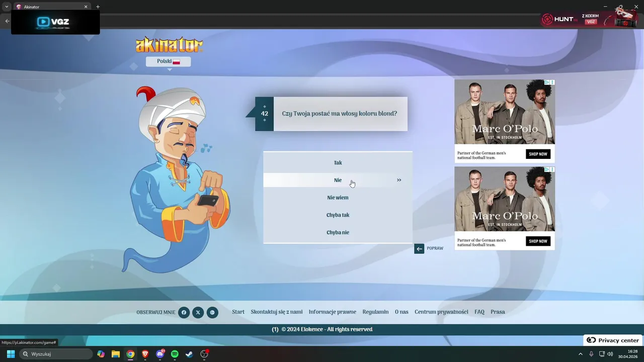Open the clock showing 16:28
Screen dimensions: 644x362
pyautogui.click(x=628, y=354)
